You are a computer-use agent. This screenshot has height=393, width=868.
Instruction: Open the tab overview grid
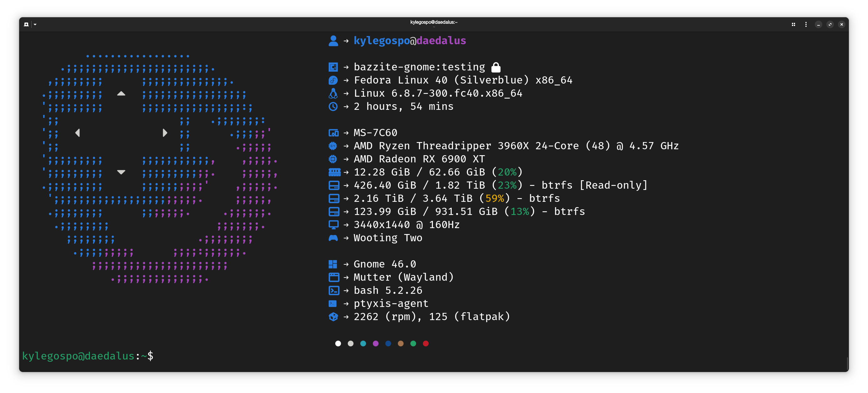coord(793,24)
